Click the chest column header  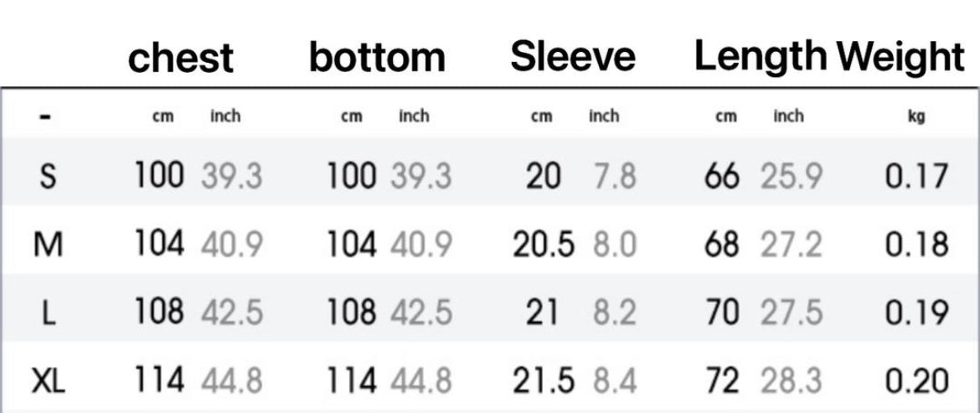pos(181,58)
